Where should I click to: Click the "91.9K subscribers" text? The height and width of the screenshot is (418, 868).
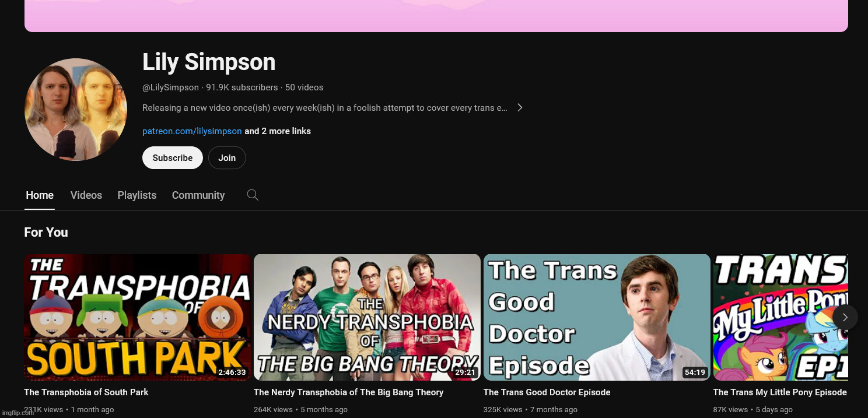(242, 87)
